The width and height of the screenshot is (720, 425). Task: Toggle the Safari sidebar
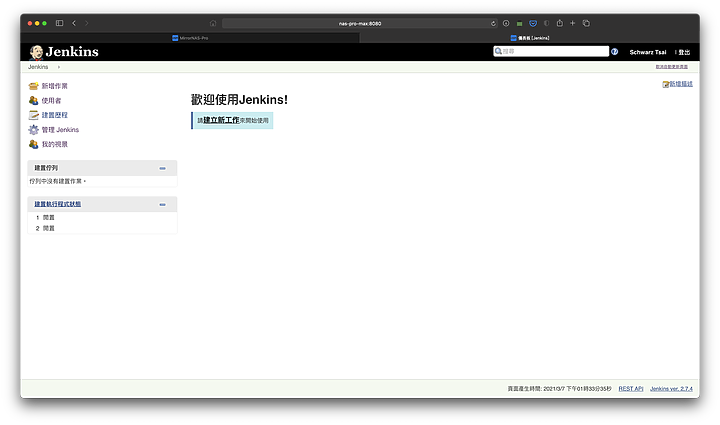(x=59, y=23)
